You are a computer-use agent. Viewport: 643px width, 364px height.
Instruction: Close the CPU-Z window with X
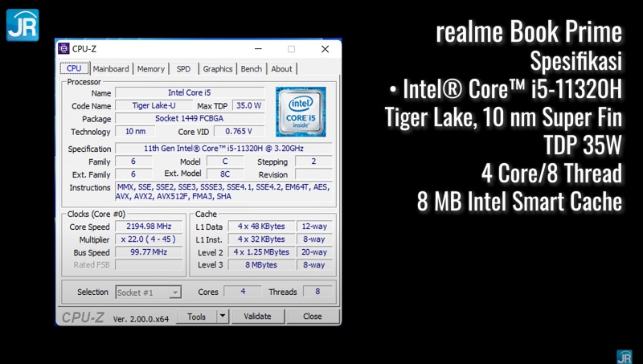[326, 49]
